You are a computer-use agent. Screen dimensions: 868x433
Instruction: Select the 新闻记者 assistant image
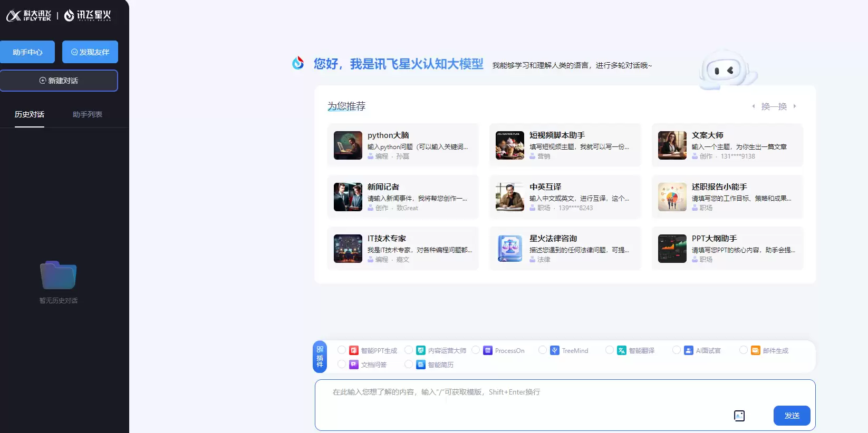348,197
